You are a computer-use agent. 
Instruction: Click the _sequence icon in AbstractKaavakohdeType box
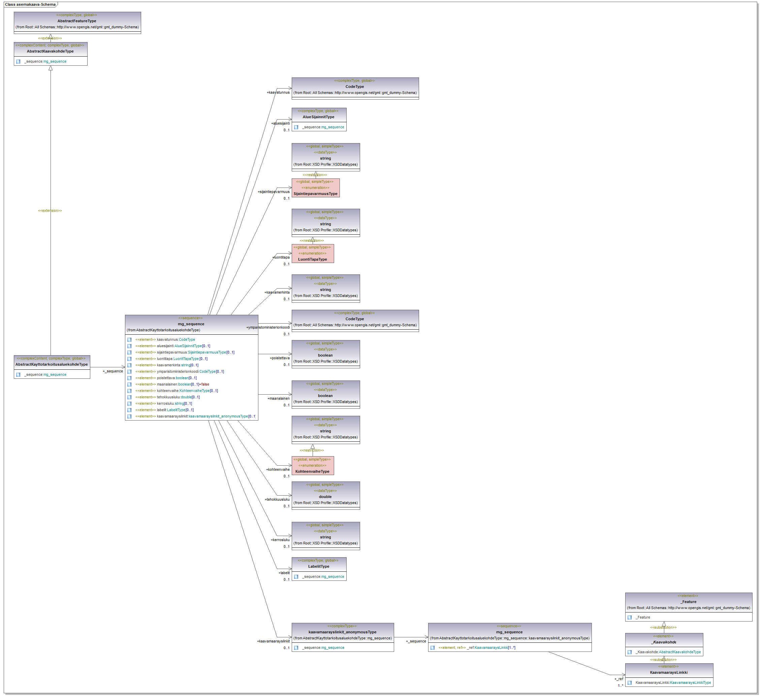pos(18,62)
